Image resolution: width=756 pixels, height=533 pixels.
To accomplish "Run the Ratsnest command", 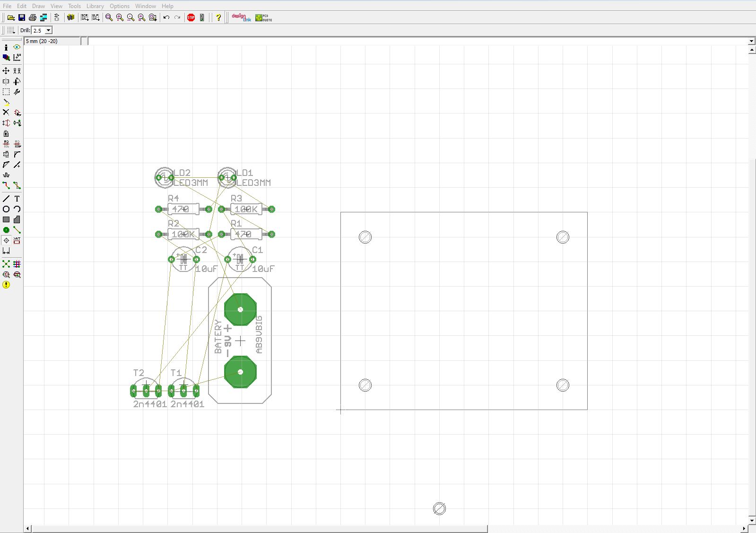I will coord(6,264).
